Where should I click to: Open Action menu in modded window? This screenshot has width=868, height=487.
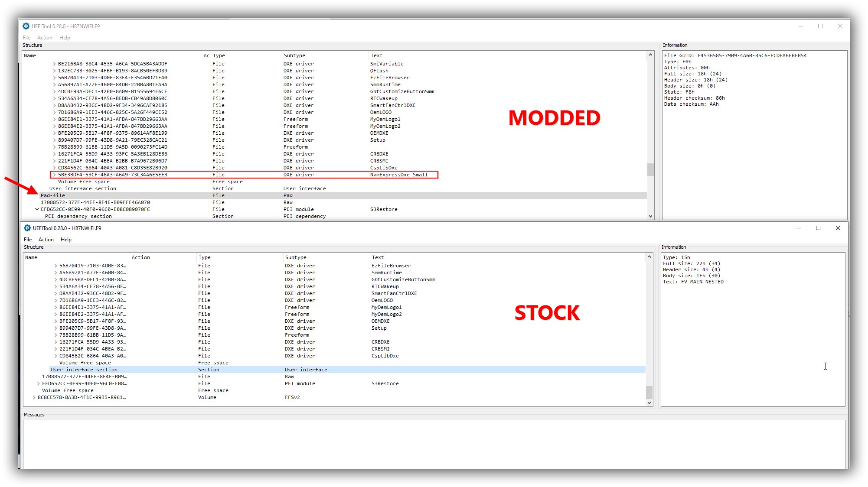pyautogui.click(x=45, y=38)
